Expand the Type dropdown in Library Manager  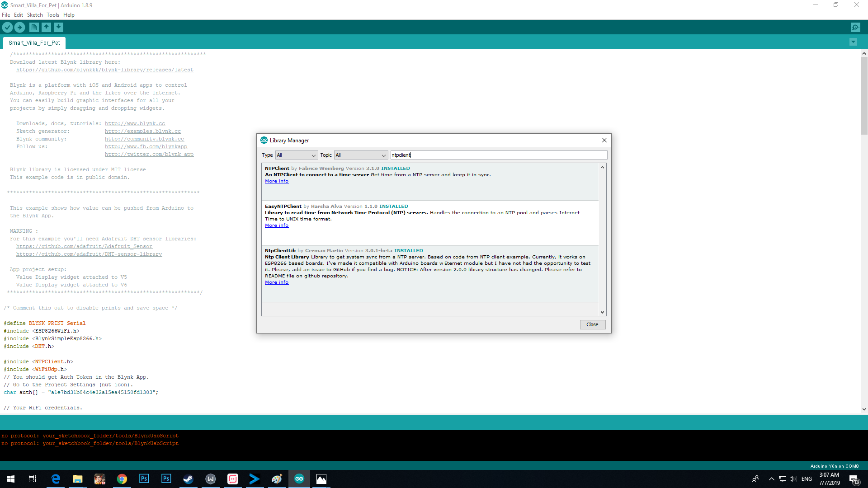tap(296, 155)
